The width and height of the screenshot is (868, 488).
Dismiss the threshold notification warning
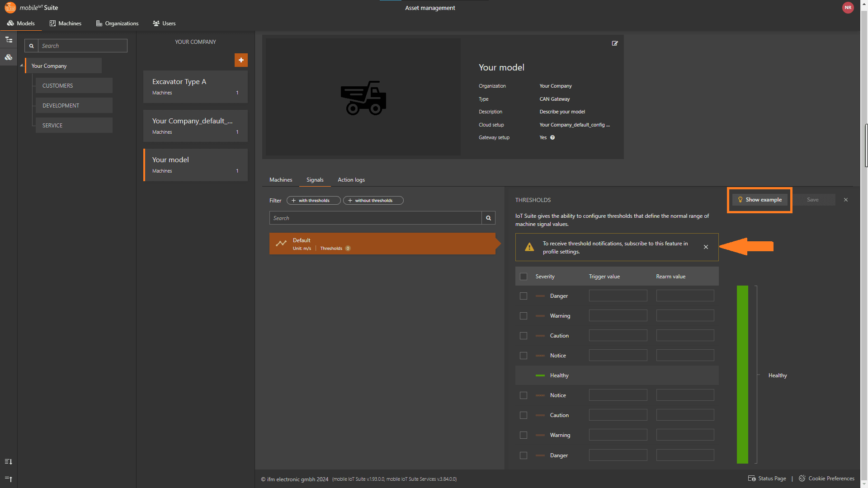pyautogui.click(x=706, y=247)
